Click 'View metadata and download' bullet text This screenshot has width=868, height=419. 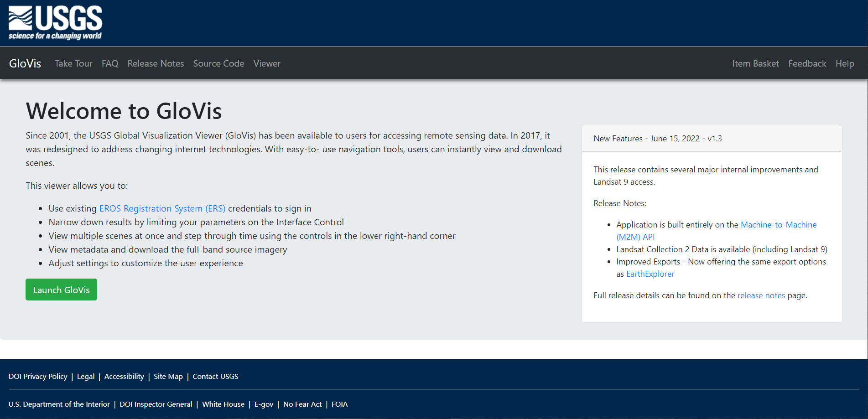[x=168, y=249]
